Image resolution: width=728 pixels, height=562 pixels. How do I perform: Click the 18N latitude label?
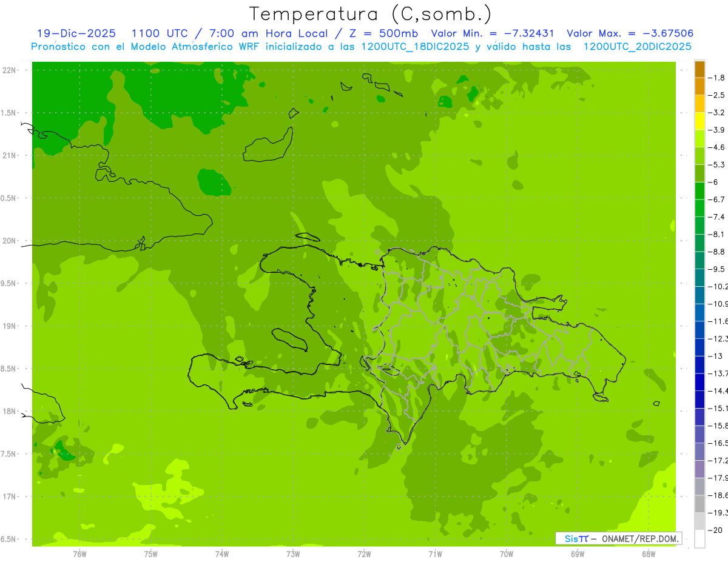[10, 411]
